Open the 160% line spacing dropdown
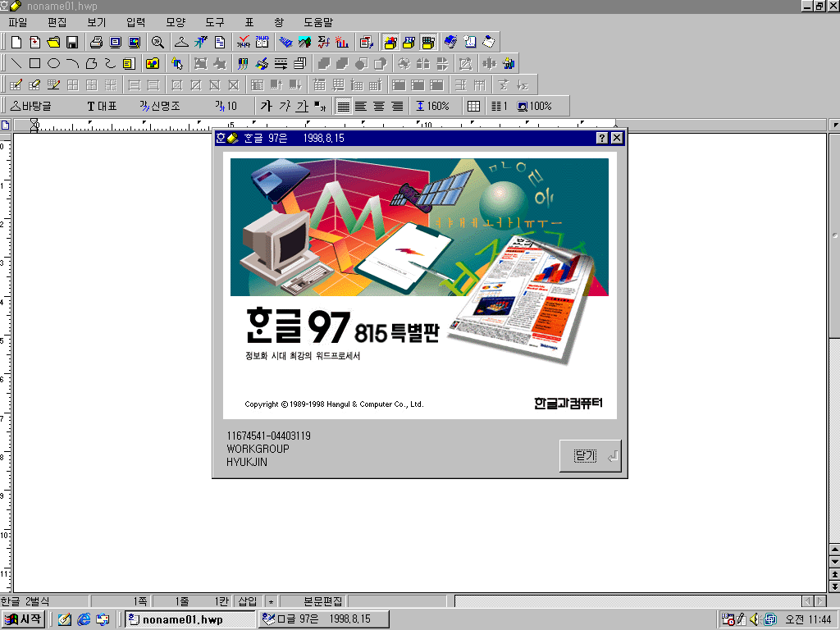This screenshot has width=840, height=630. pos(433,106)
